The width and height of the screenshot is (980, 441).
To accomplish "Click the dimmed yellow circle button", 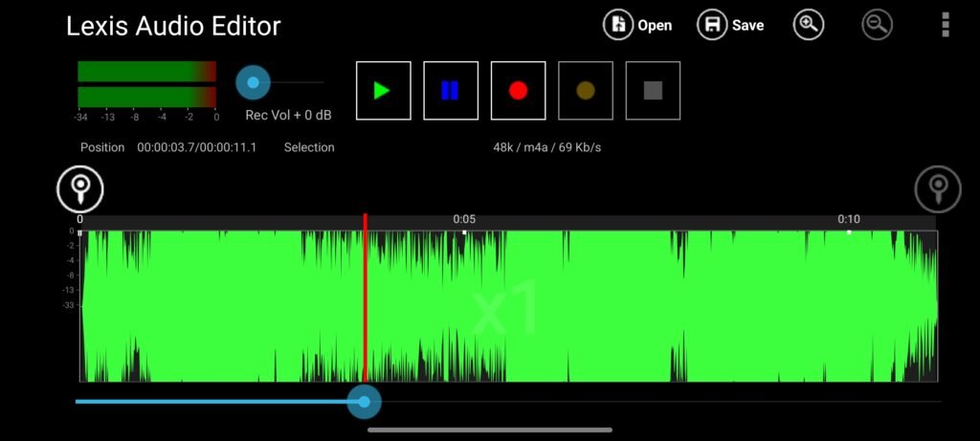I will (x=586, y=91).
